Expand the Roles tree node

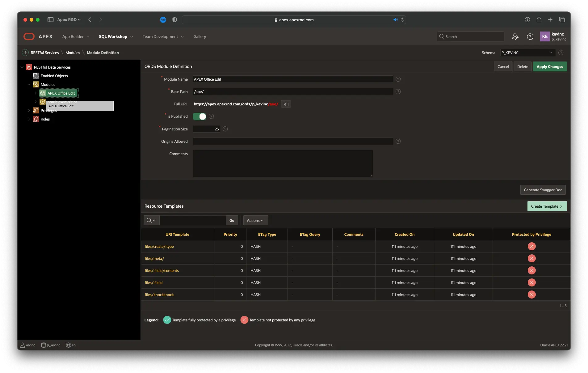coord(29,119)
